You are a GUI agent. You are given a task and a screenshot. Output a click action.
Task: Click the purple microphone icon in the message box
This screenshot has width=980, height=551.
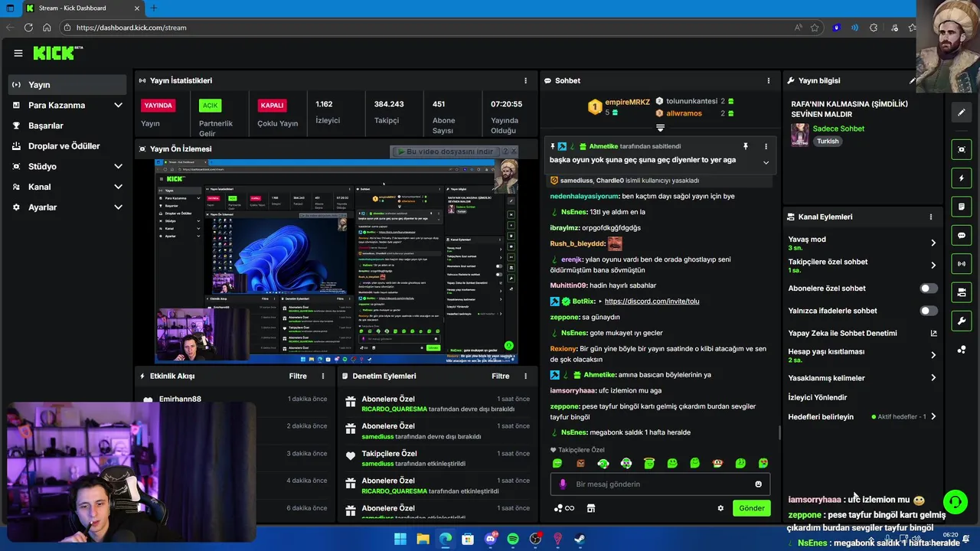tap(563, 484)
